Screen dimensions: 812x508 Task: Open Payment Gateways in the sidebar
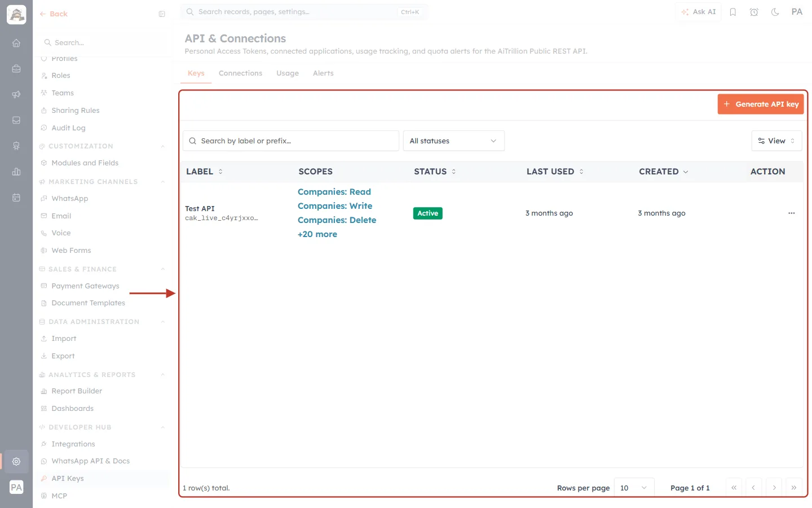click(85, 286)
